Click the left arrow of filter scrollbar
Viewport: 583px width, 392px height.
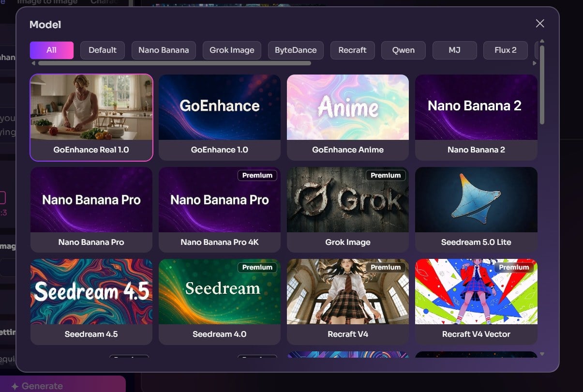pos(33,63)
